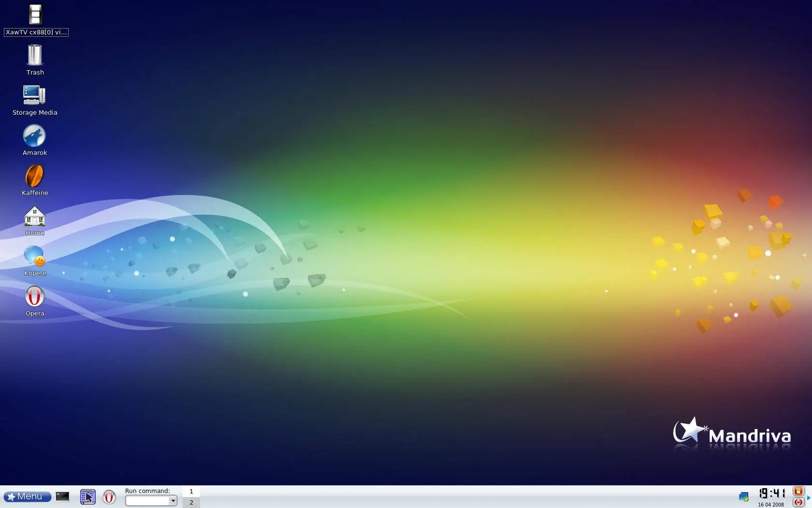Viewport: 812px width, 508px height.
Task: Switch to virtual desktop 1
Action: pos(191,491)
